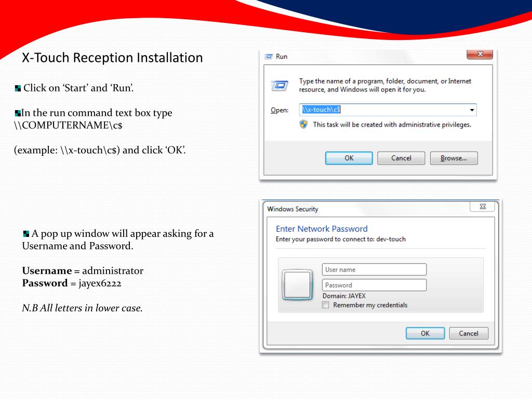This screenshot has height=399, width=532.
Task: Click Cancel in the Windows Security dialog
Action: tap(469, 333)
